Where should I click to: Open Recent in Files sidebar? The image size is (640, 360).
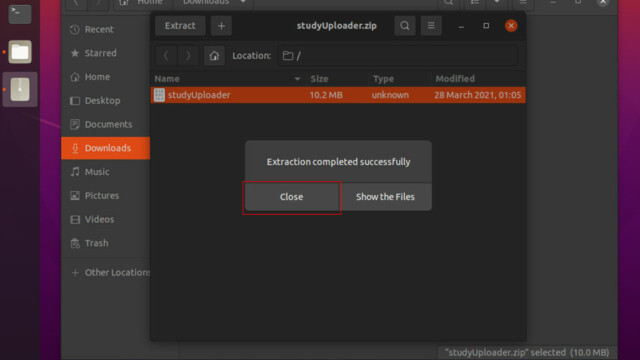106,29
